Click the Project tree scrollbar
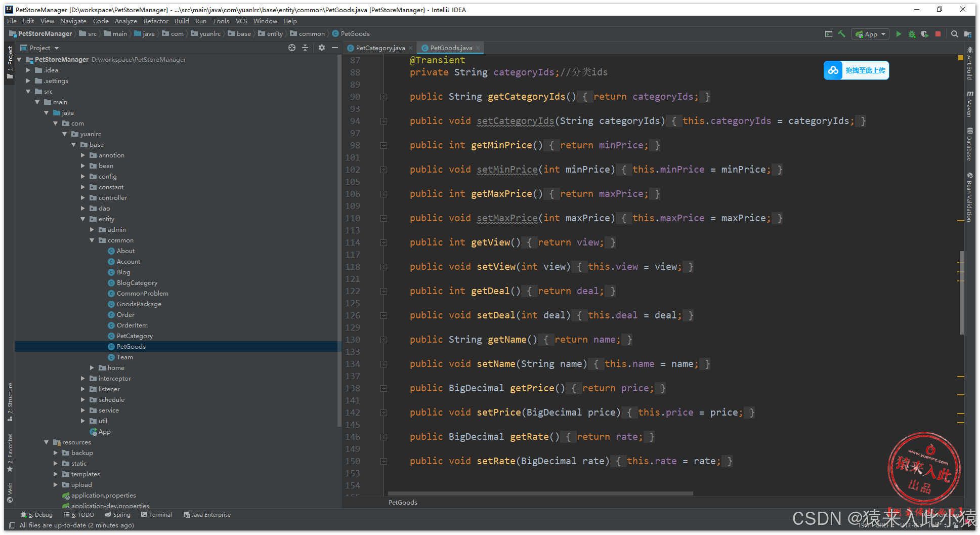This screenshot has height=535, width=980. 339,240
